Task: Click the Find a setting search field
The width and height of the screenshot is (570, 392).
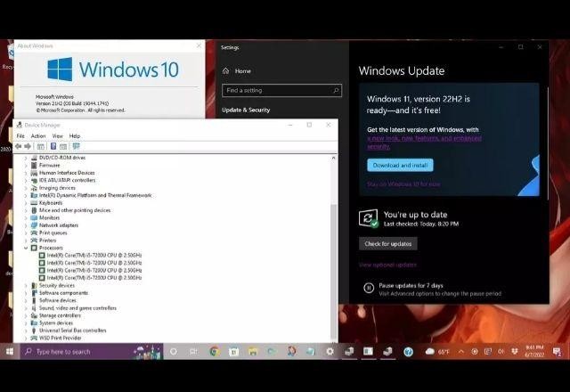Action: 276,90
